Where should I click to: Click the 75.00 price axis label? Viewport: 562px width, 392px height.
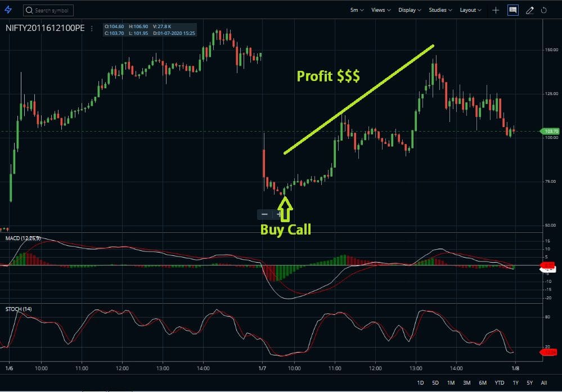[551, 181]
